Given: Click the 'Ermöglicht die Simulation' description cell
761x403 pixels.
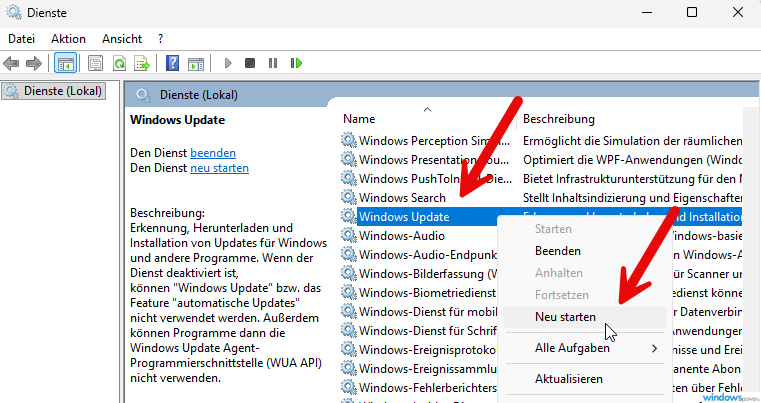Looking at the screenshot, I should (x=632, y=141).
